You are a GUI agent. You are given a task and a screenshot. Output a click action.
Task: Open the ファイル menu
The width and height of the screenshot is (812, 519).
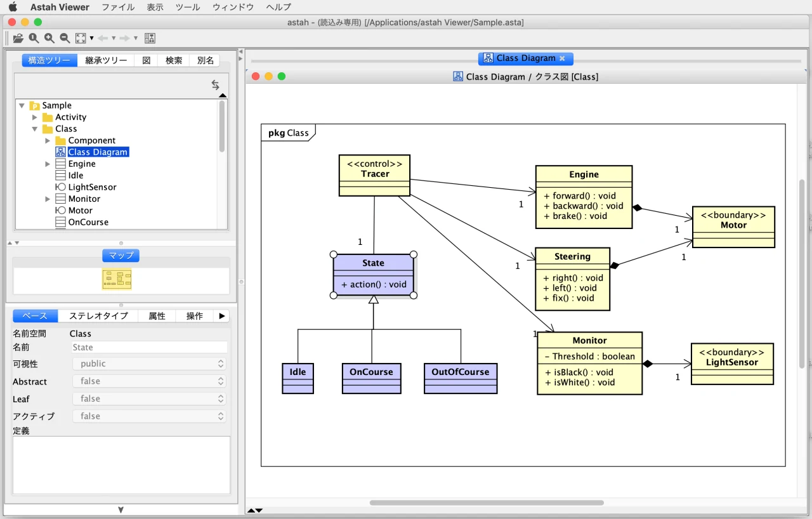[118, 7]
